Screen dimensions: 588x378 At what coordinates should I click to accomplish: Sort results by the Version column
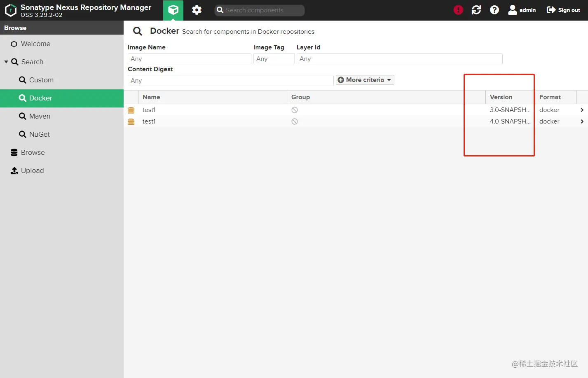tap(510, 97)
